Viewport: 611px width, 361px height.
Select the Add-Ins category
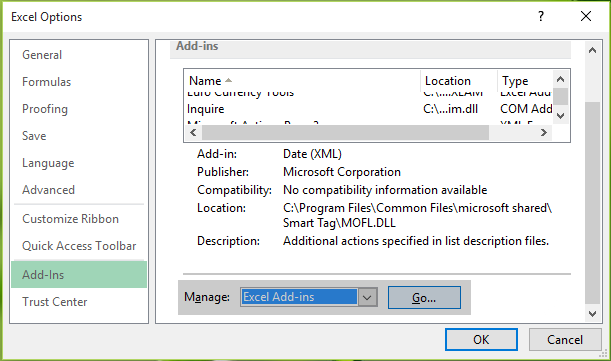point(79,274)
